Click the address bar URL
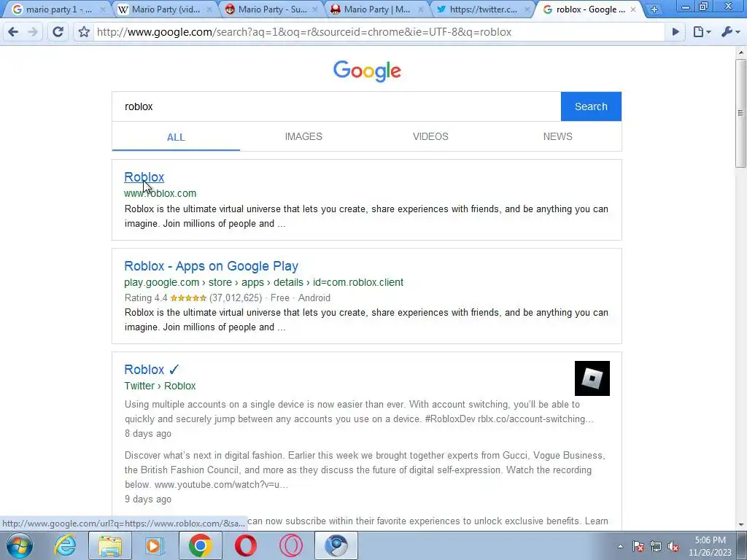 (x=304, y=32)
